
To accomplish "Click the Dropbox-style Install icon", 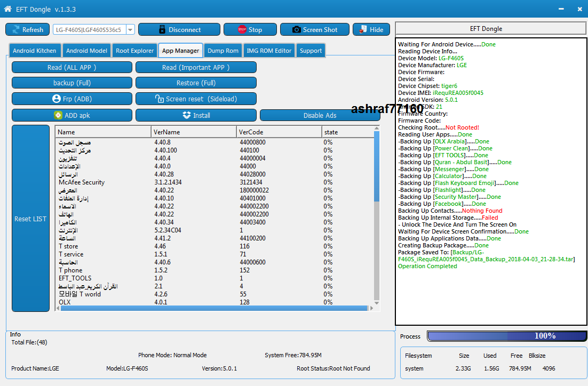I will (x=187, y=115).
